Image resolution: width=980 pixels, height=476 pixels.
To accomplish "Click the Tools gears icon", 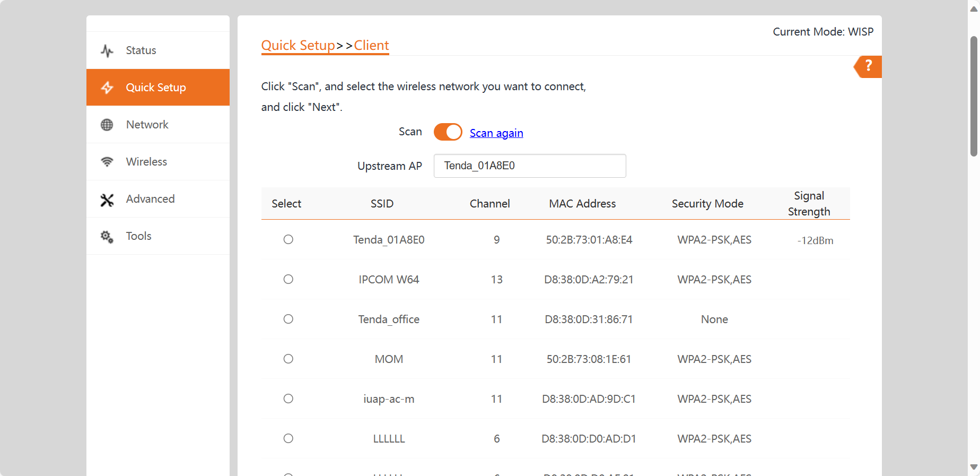I will pos(107,237).
